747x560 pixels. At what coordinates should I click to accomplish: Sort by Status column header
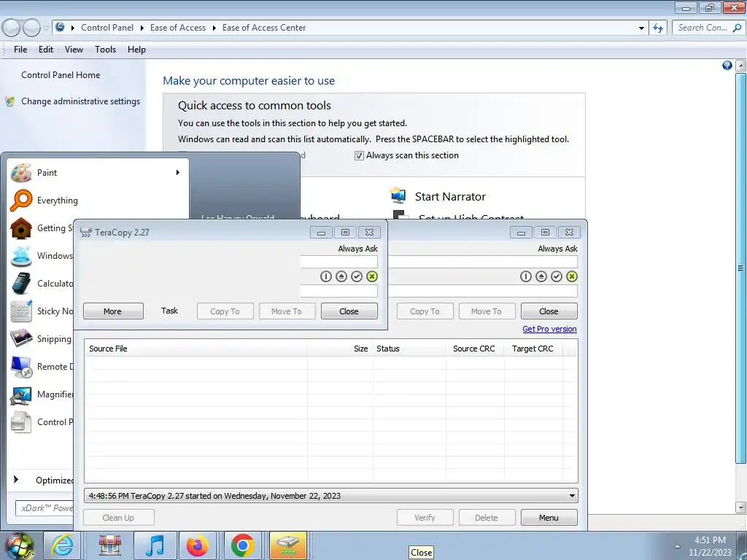(x=409, y=349)
